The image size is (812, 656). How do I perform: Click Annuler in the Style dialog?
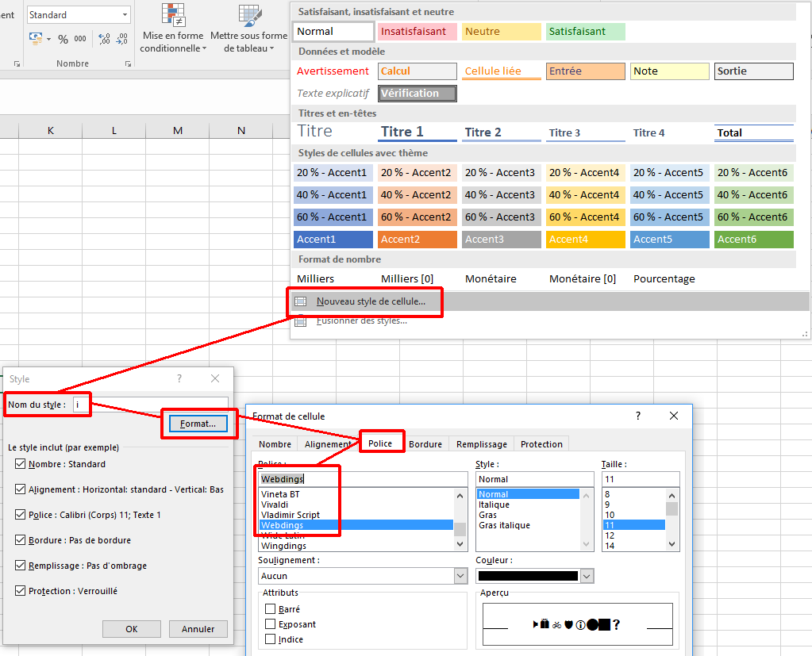point(198,629)
